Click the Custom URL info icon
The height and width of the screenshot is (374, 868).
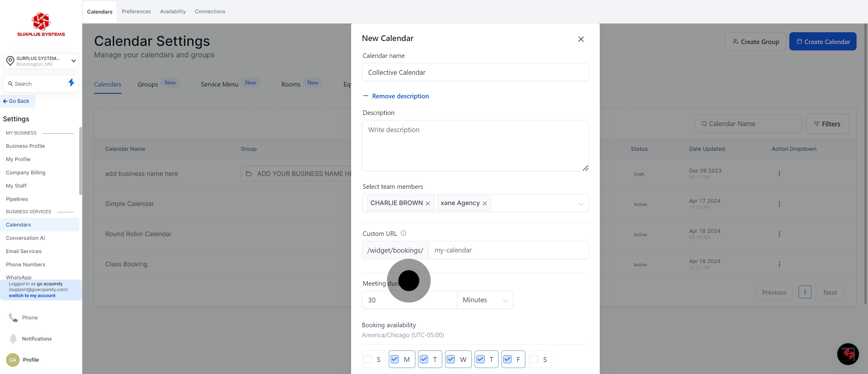pos(403,233)
